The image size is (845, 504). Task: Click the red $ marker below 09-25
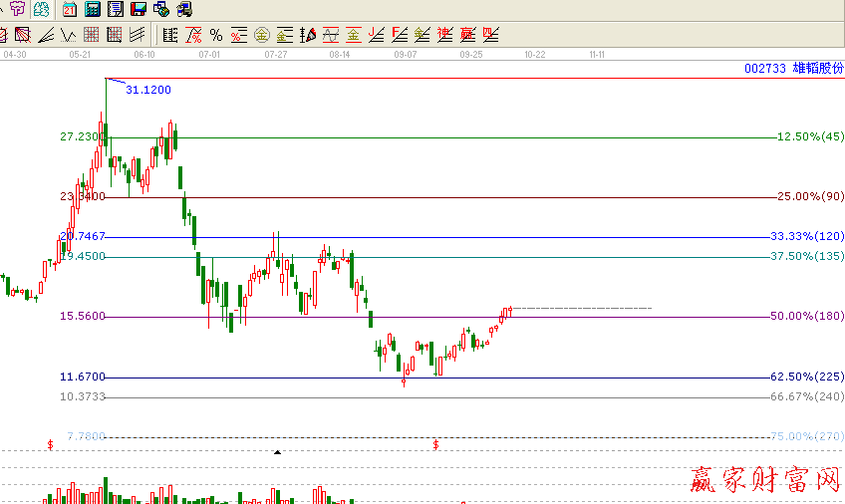point(435,444)
